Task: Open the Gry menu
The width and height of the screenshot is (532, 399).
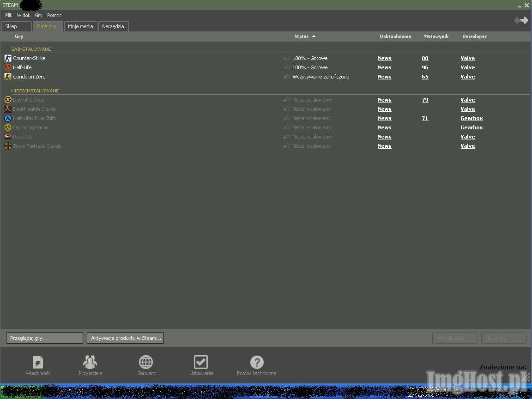Action: tap(39, 15)
